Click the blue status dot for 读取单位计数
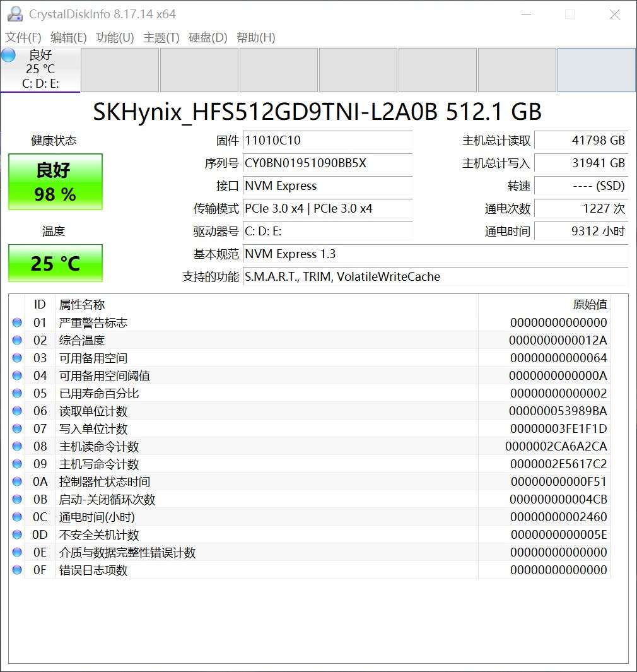The image size is (637, 672). coord(17,411)
